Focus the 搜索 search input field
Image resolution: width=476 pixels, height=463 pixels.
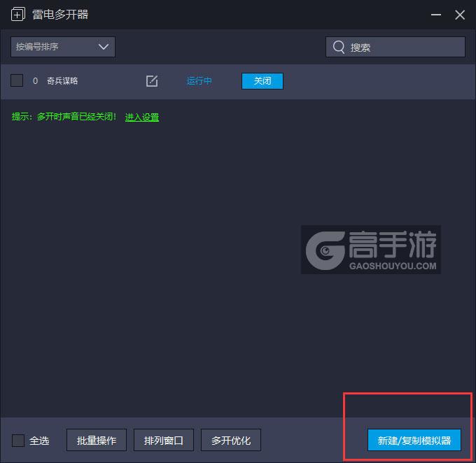(x=402, y=47)
